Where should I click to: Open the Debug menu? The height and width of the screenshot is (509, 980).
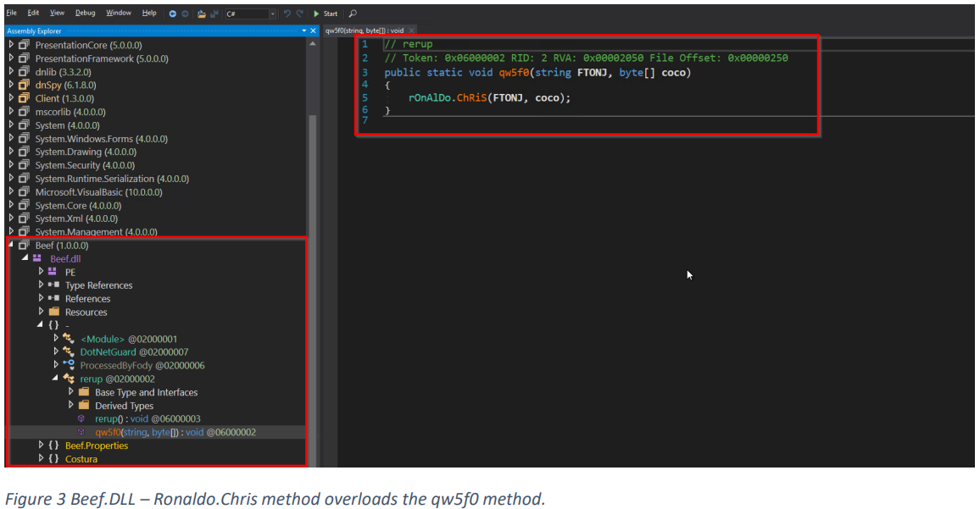tap(85, 13)
